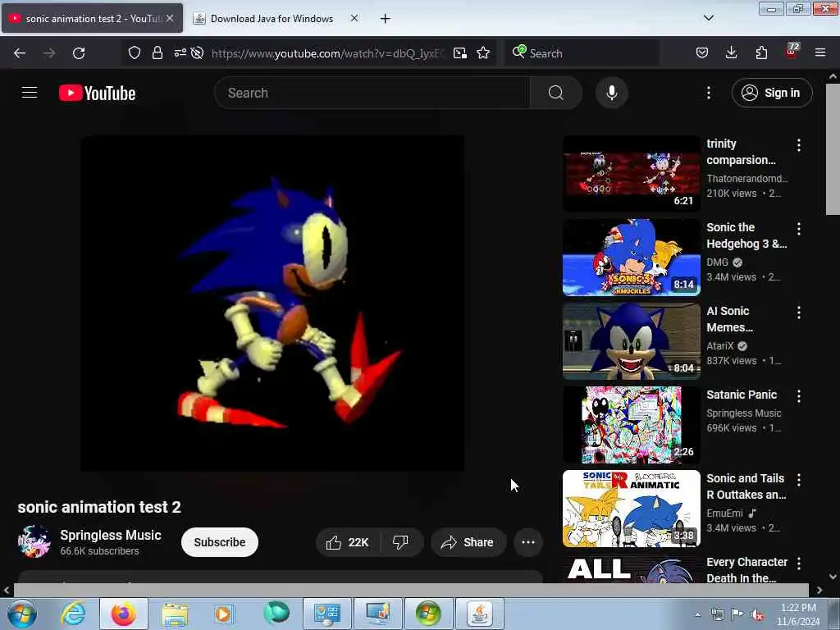Open the tracking protection shield icon
Screen dimensions: 840x630
(x=134, y=53)
